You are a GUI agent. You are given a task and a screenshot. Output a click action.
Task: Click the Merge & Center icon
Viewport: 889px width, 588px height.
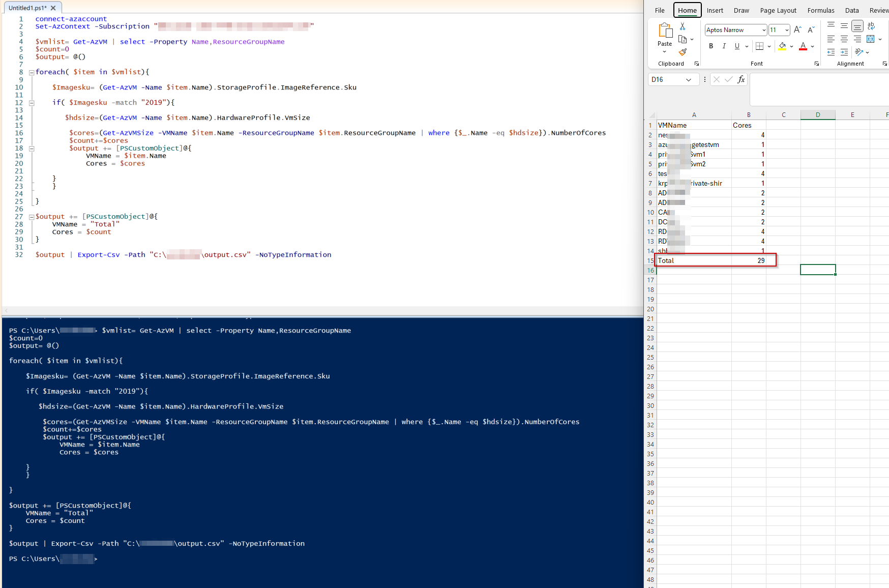871,39
